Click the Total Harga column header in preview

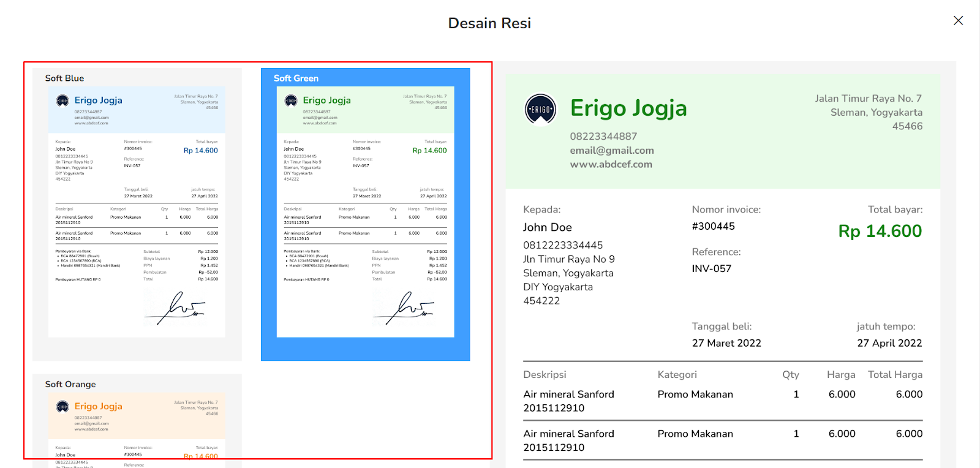point(895,374)
